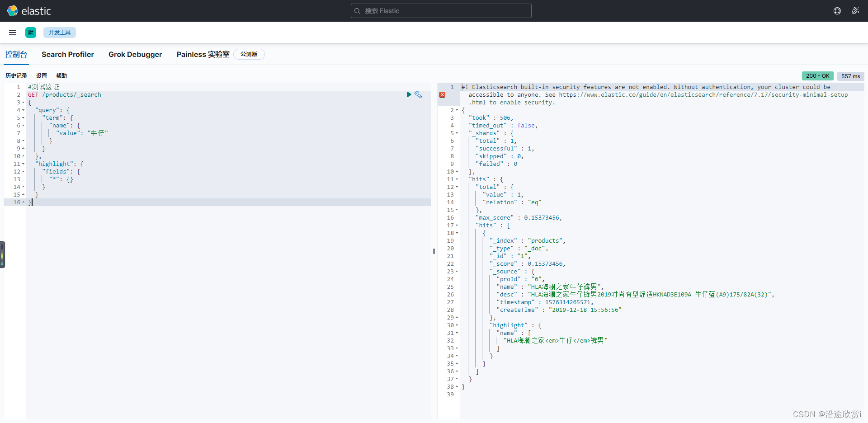Click the search magnifier icon

pyautogui.click(x=357, y=11)
